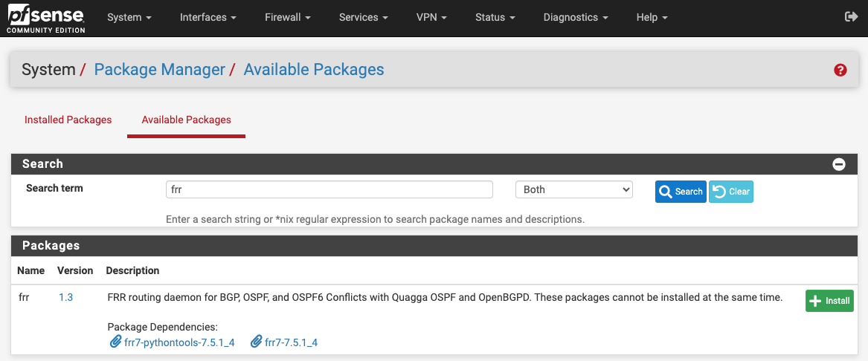Viewport: 868px width, 361px height.
Task: Open the VPN menu
Action: 431,17
